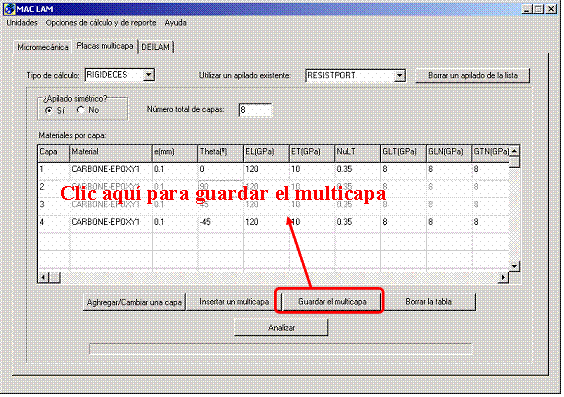Select Sí for apilado simétrico
The height and width of the screenshot is (397, 564).
coord(49,110)
